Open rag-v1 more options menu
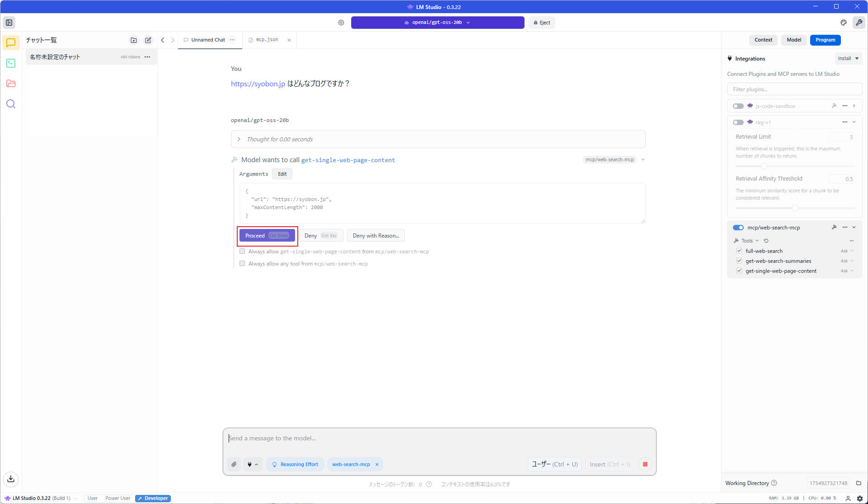The width and height of the screenshot is (868, 504). pyautogui.click(x=845, y=122)
